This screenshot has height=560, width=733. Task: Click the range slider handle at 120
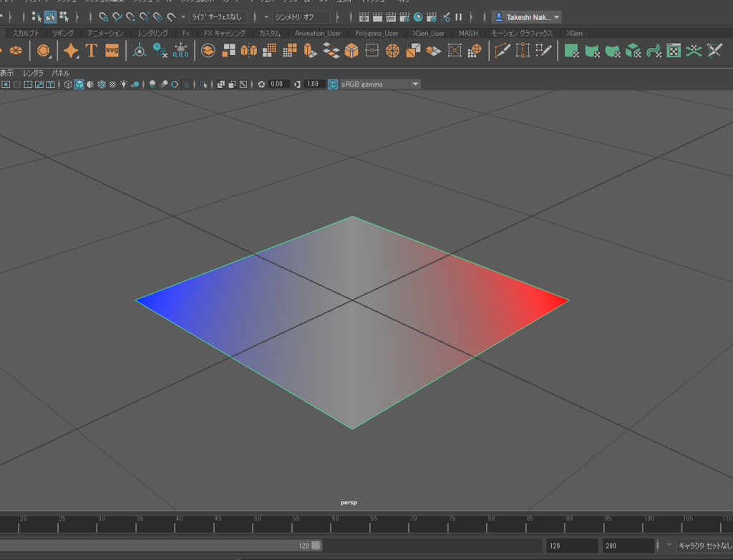coord(316,545)
